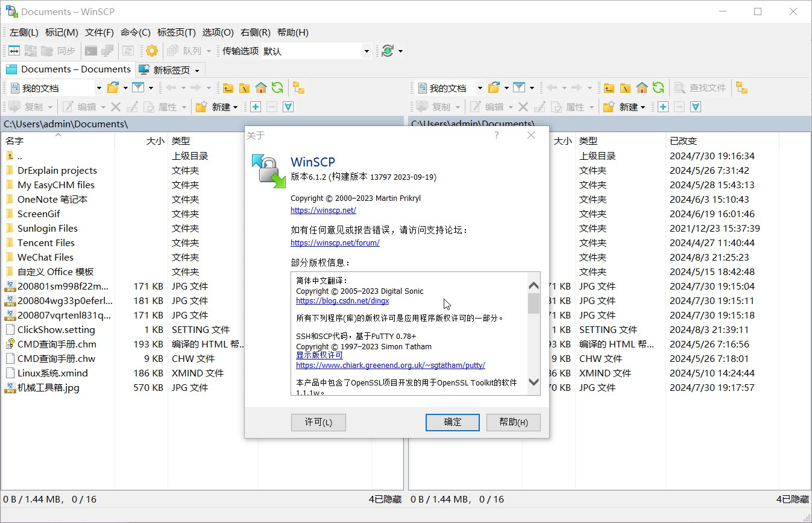Image resolution: width=812 pixels, height=523 pixels.
Task: Go to root directory in right panel
Action: coord(626,87)
